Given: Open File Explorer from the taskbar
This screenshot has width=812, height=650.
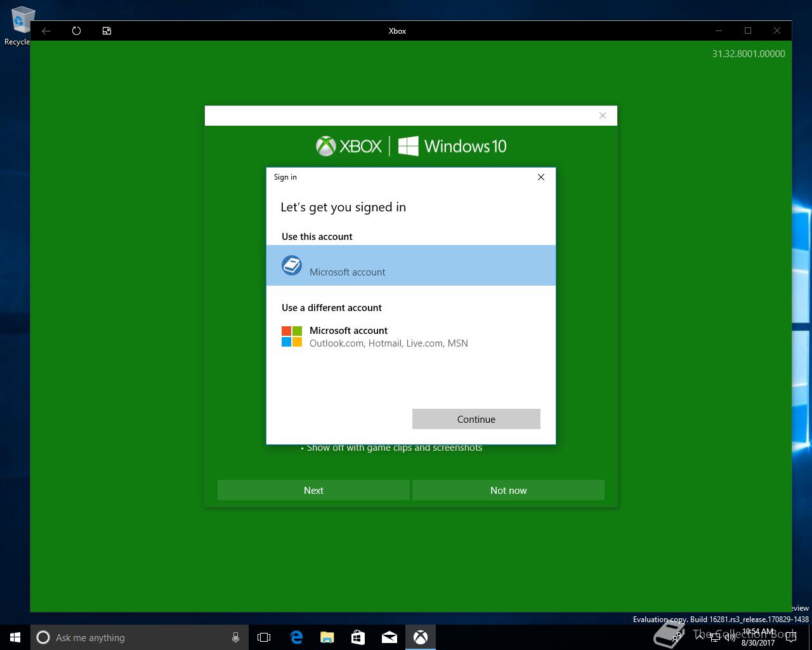Looking at the screenshot, I should click(327, 637).
